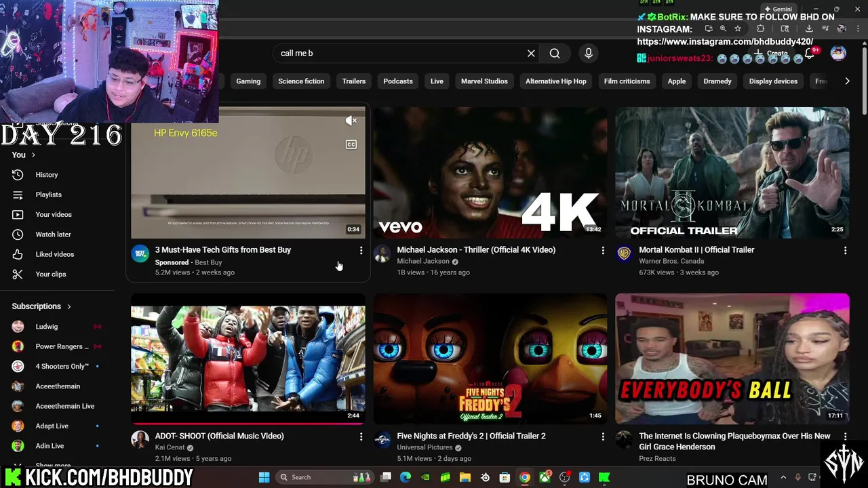Viewport: 868px width, 488px height.
Task: Click the magnifier search button
Action: click(x=555, y=54)
